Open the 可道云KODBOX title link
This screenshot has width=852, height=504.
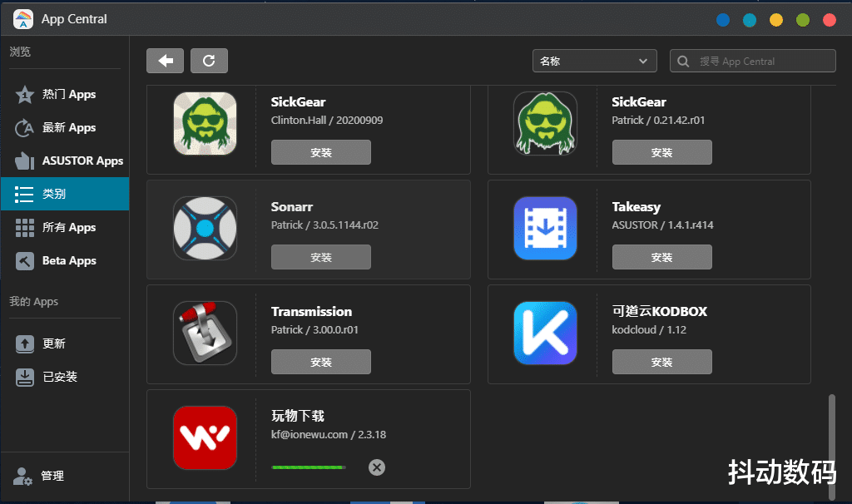pyautogui.click(x=660, y=311)
